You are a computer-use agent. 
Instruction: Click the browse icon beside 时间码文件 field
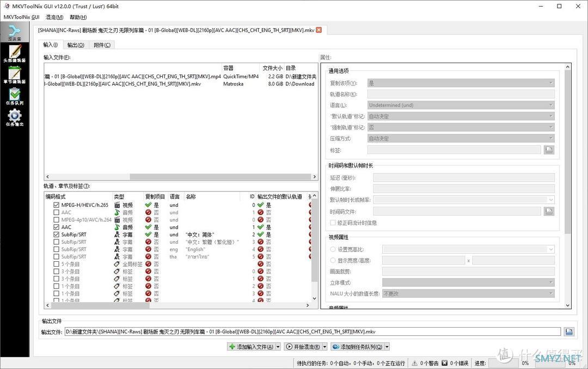[x=549, y=211]
